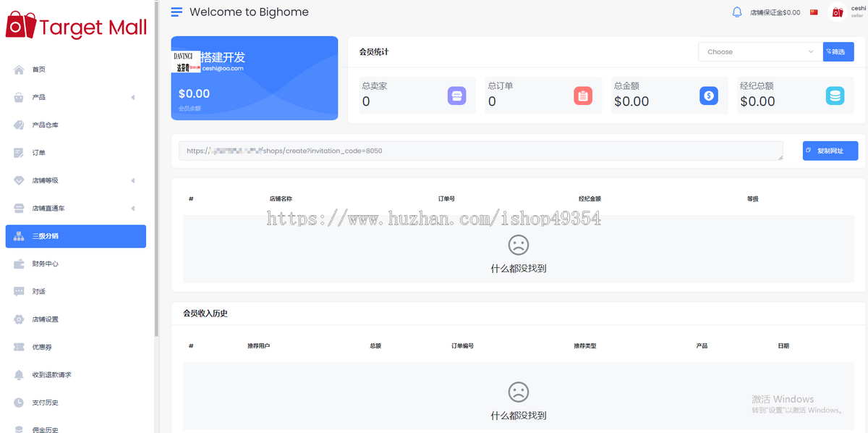Click the Target Mall logo
The width and height of the screenshot is (868, 433).
click(76, 27)
